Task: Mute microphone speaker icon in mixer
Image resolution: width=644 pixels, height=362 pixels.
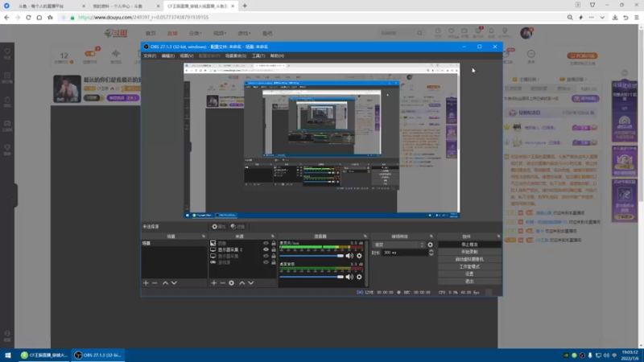Action: coord(349,256)
